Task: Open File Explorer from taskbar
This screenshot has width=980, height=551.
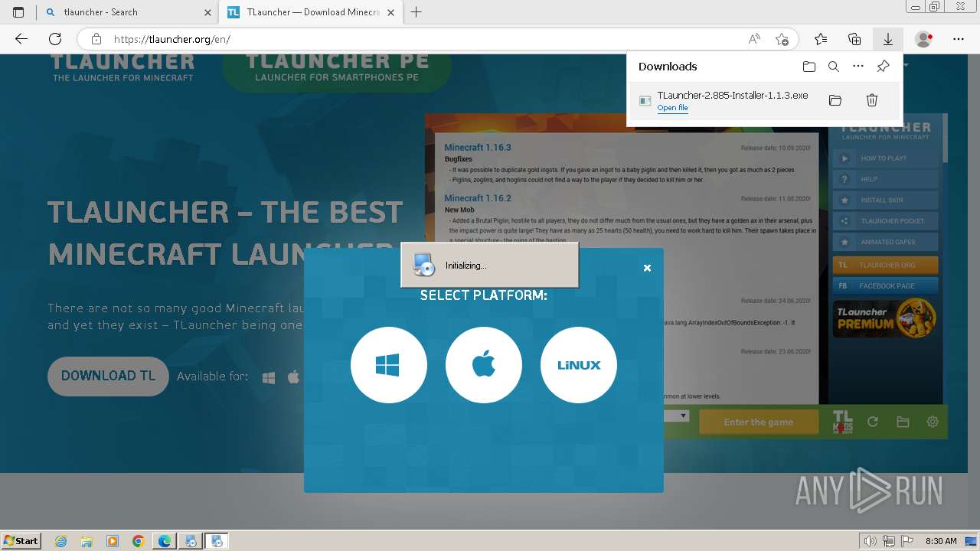Action: click(87, 541)
